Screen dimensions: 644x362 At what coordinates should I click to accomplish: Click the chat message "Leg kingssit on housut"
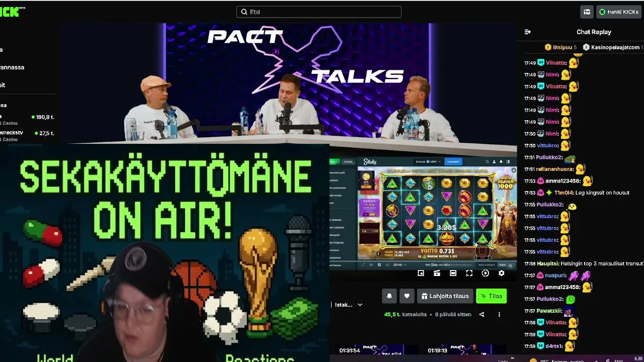click(x=603, y=193)
